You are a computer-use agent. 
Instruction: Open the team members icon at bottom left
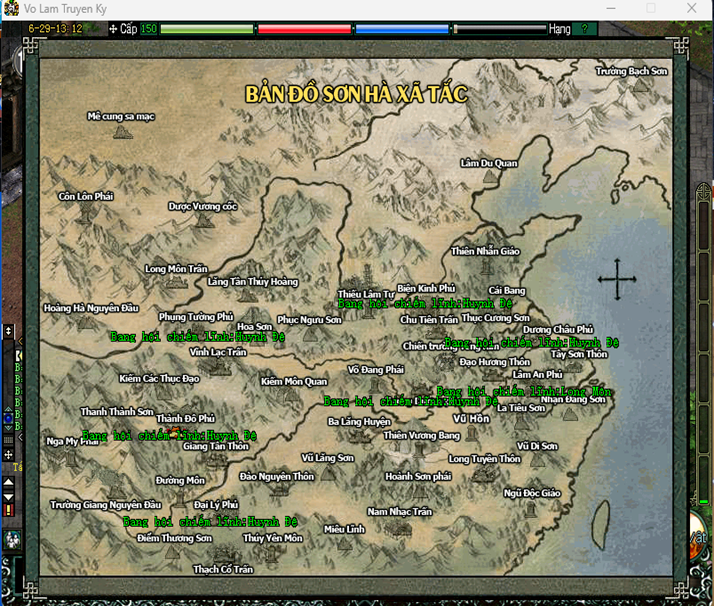point(11,540)
